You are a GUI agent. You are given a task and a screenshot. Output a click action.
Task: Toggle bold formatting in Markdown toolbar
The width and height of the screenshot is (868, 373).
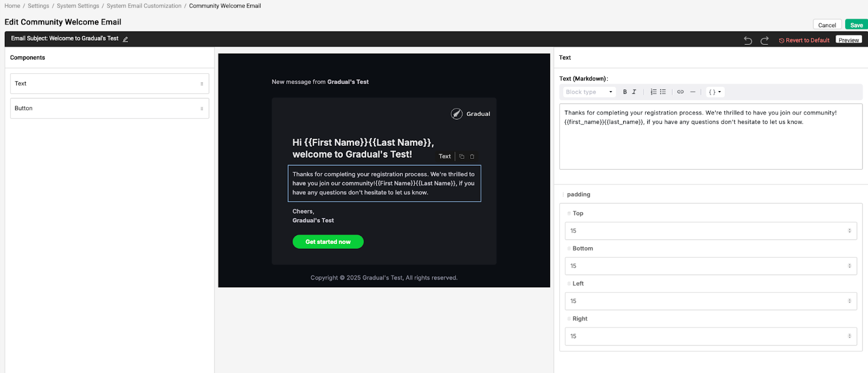point(625,92)
